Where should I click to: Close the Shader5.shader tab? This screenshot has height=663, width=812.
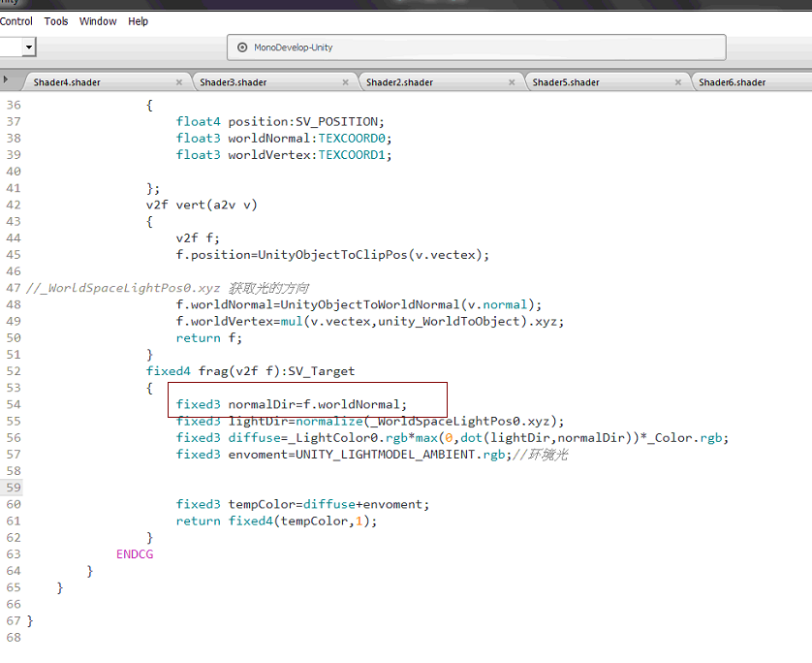(678, 82)
